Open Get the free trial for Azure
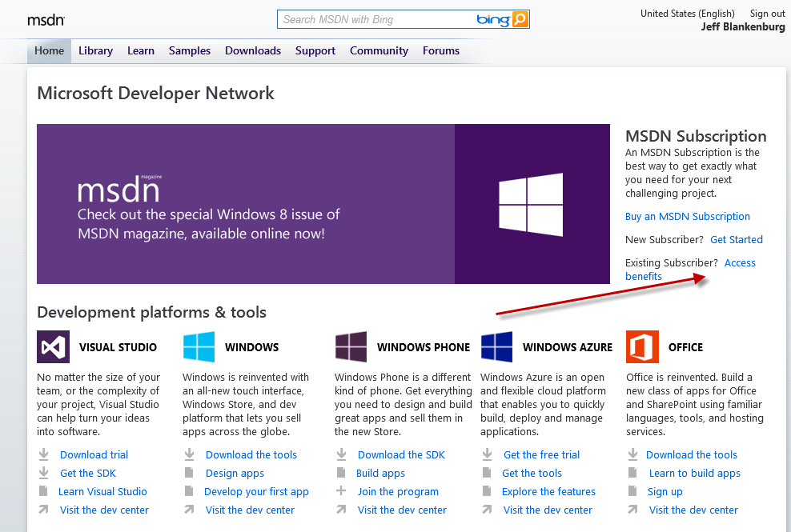Image resolution: width=791 pixels, height=532 pixels. coord(541,454)
